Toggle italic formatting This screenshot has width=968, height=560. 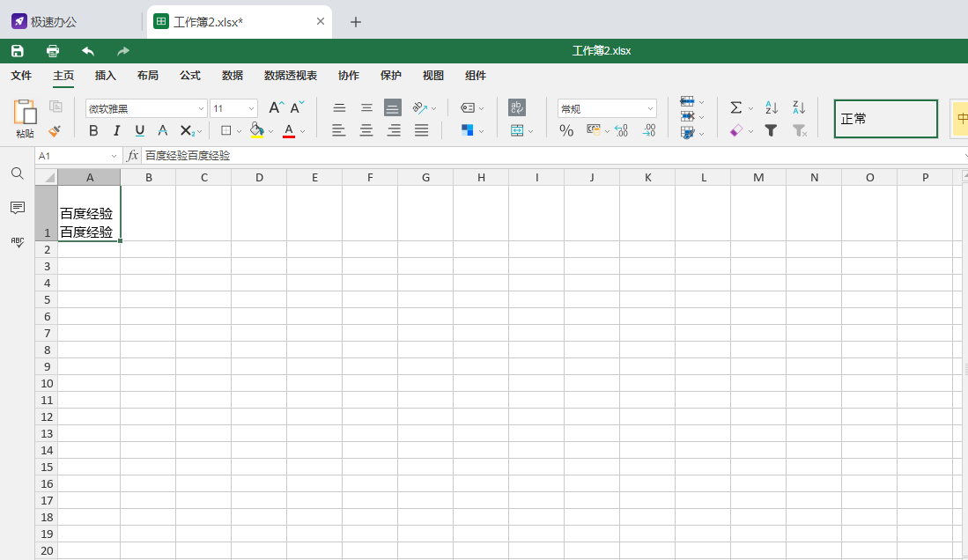pos(116,131)
